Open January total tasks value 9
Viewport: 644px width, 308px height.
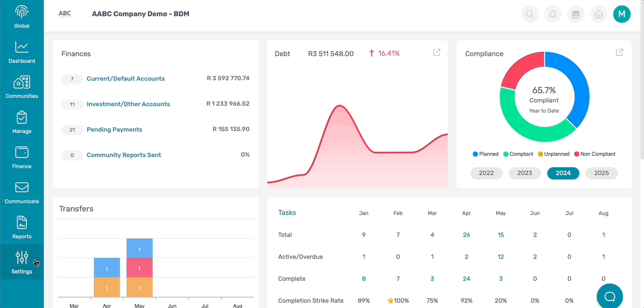tap(364, 235)
